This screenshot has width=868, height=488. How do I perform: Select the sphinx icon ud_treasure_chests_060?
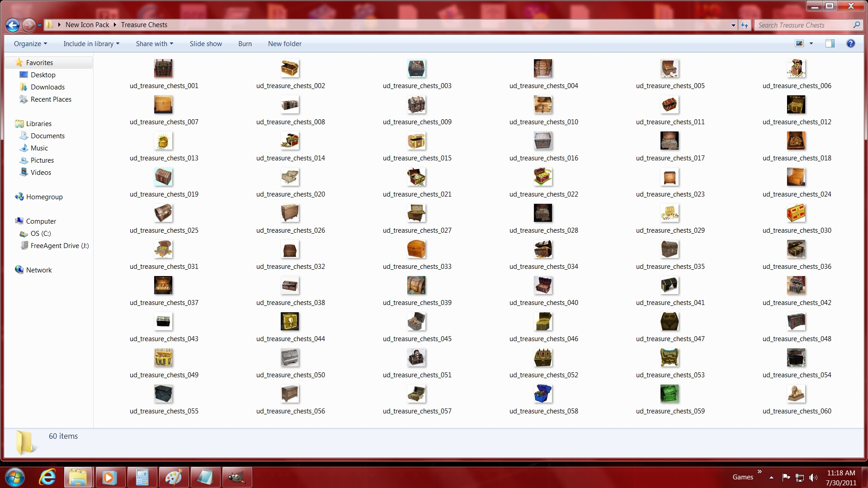pyautogui.click(x=796, y=394)
